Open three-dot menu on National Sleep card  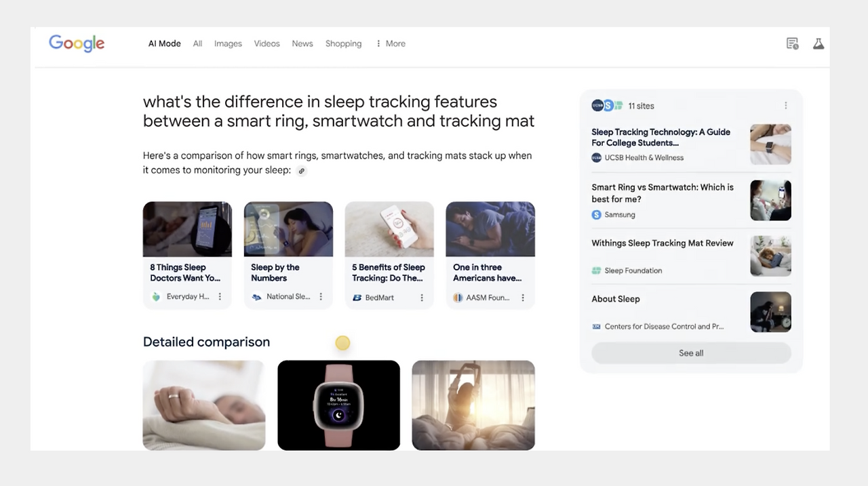[321, 297]
